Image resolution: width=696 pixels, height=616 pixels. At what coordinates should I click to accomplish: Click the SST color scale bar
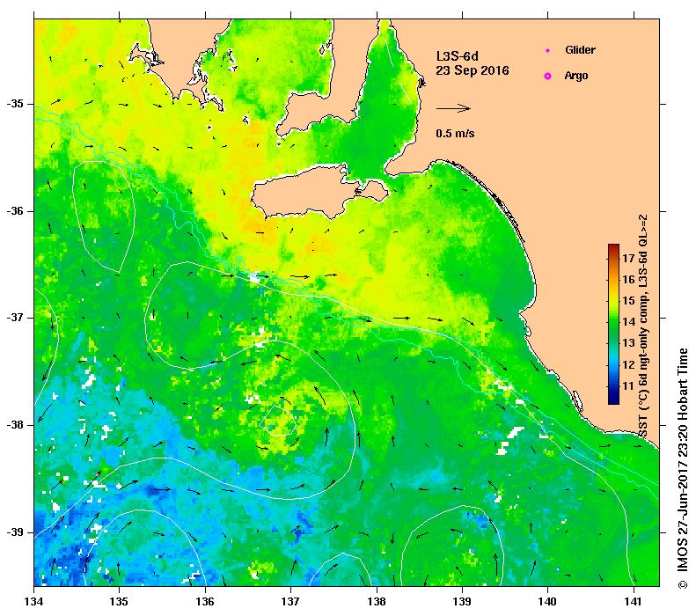(x=613, y=324)
